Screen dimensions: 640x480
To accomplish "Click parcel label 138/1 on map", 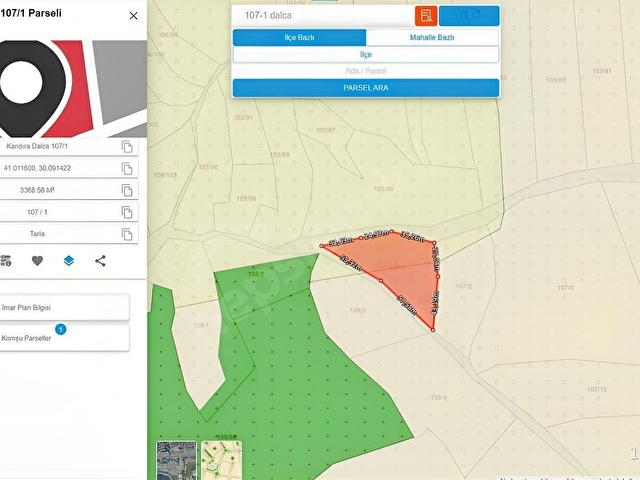I will point(200,325).
